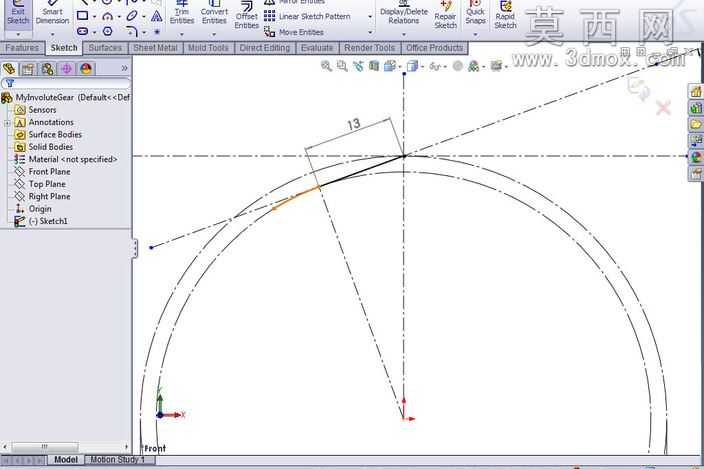Open the Design Library task pane tab

tap(696, 108)
